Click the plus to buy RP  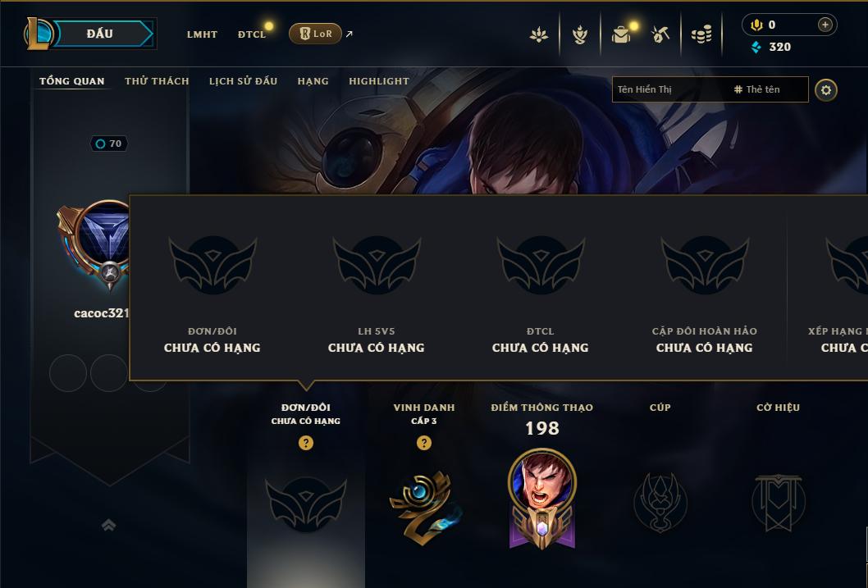[825, 25]
